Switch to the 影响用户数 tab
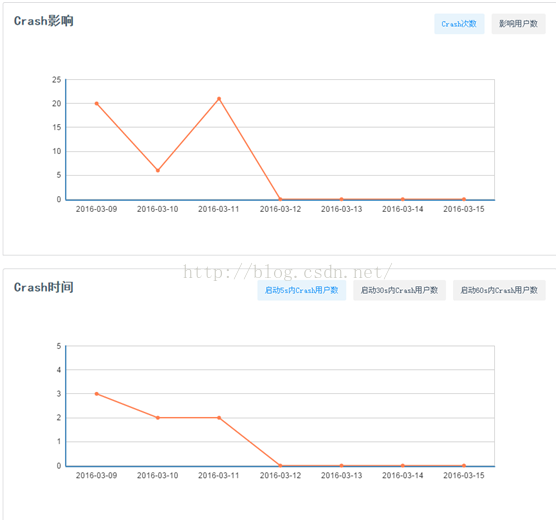 (518, 24)
